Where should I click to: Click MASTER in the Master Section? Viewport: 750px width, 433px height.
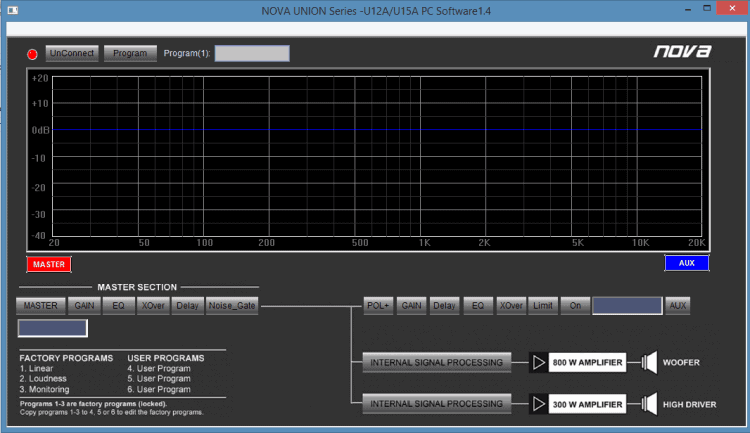pos(41,305)
